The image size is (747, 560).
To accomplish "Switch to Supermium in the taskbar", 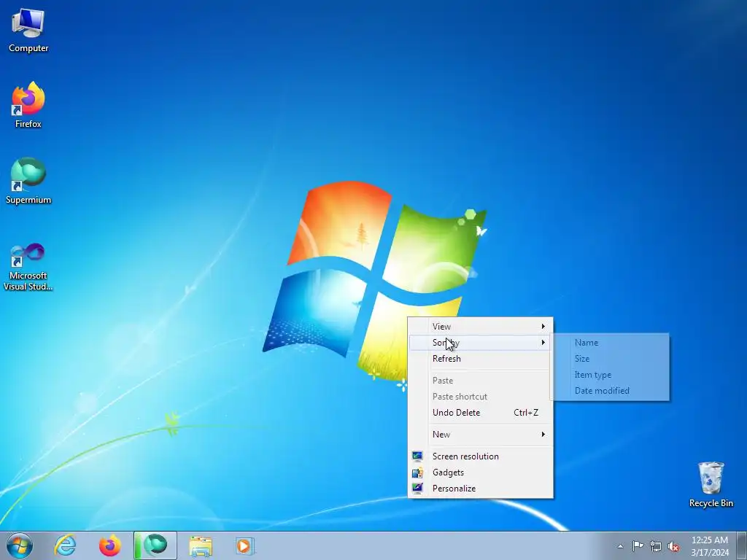I will click(x=155, y=545).
